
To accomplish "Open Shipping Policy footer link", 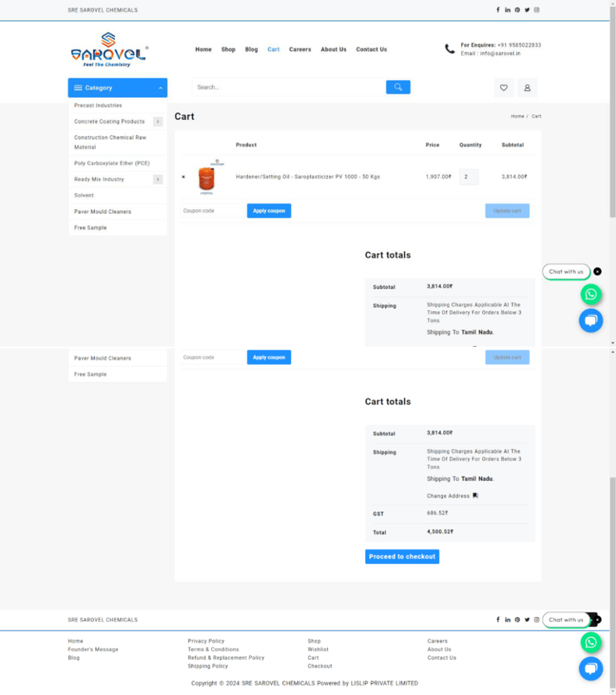I will point(208,666).
